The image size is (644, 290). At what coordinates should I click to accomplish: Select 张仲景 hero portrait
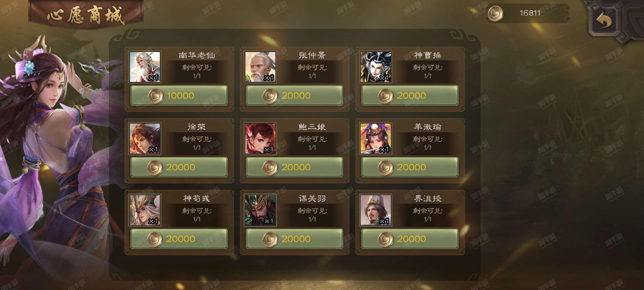(x=260, y=67)
